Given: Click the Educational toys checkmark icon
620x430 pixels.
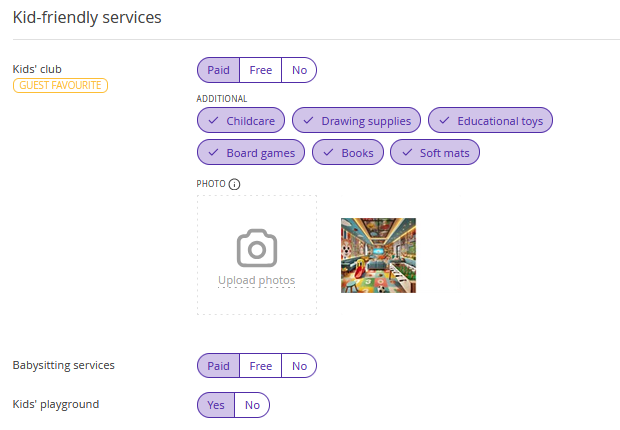Looking at the screenshot, I should pos(444,121).
